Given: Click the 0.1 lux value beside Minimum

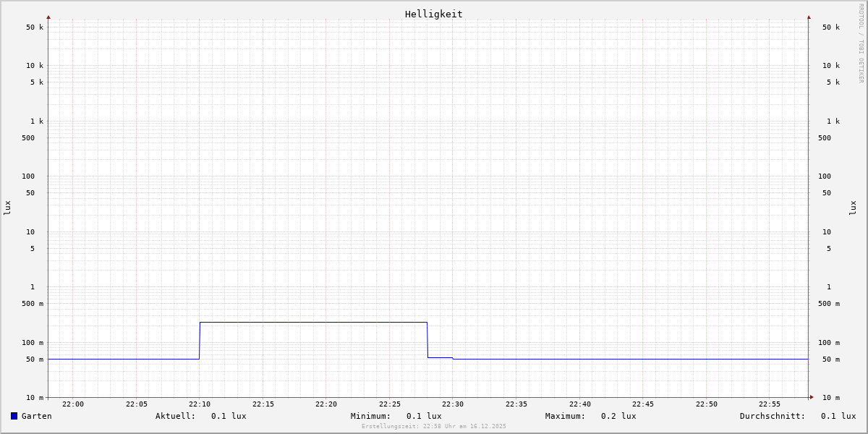Looking at the screenshot, I should point(424,416).
